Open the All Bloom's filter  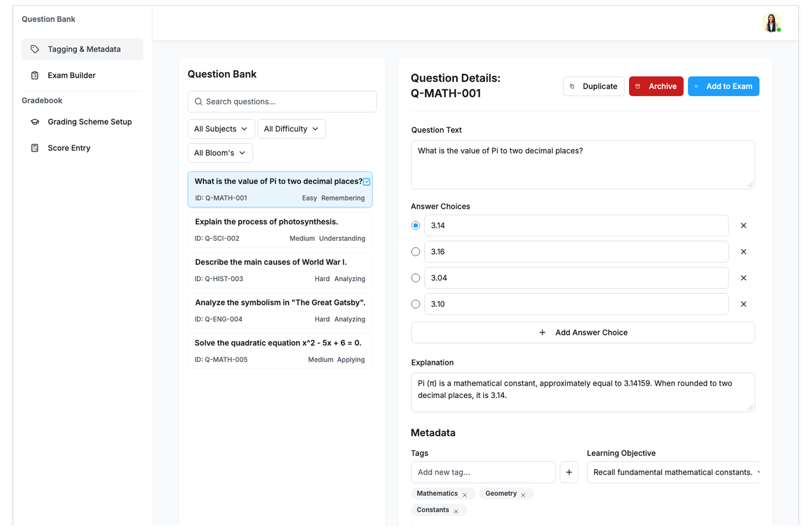[x=220, y=153]
